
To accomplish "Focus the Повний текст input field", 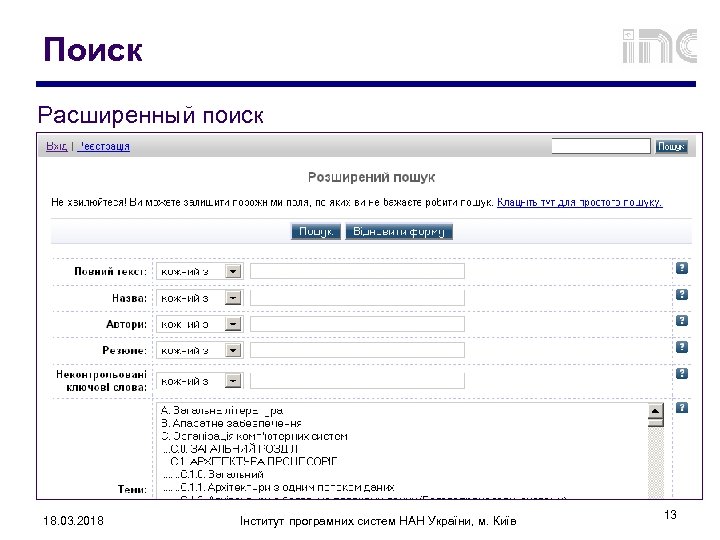I will tap(357, 271).
